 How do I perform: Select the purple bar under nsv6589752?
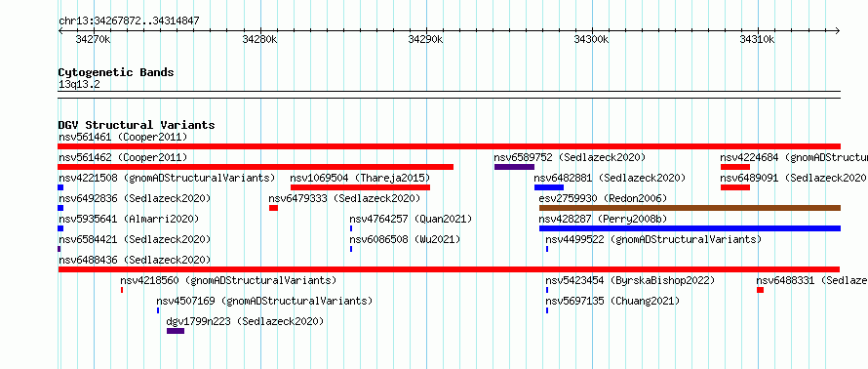[514, 167]
